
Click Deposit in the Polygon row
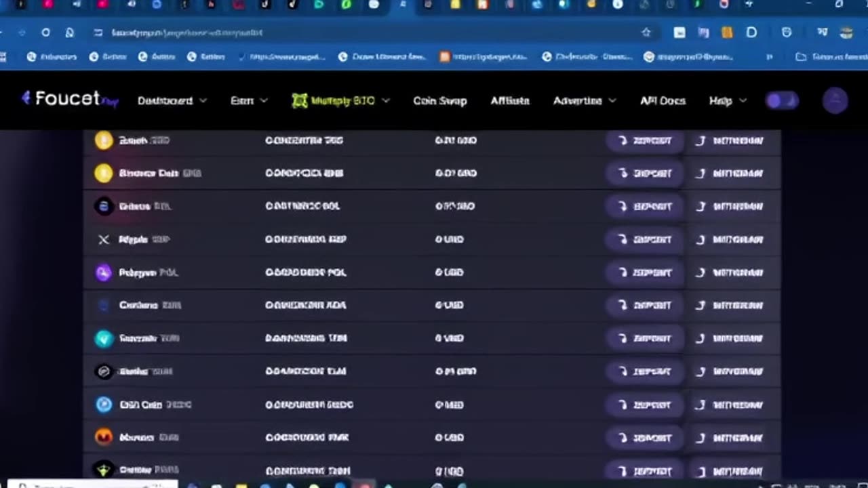click(x=644, y=272)
